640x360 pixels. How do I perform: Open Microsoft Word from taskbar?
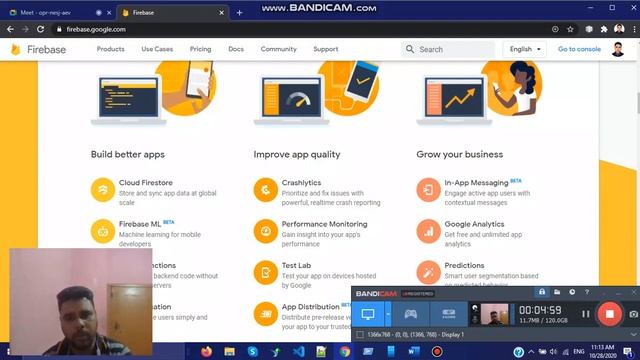click(x=414, y=351)
